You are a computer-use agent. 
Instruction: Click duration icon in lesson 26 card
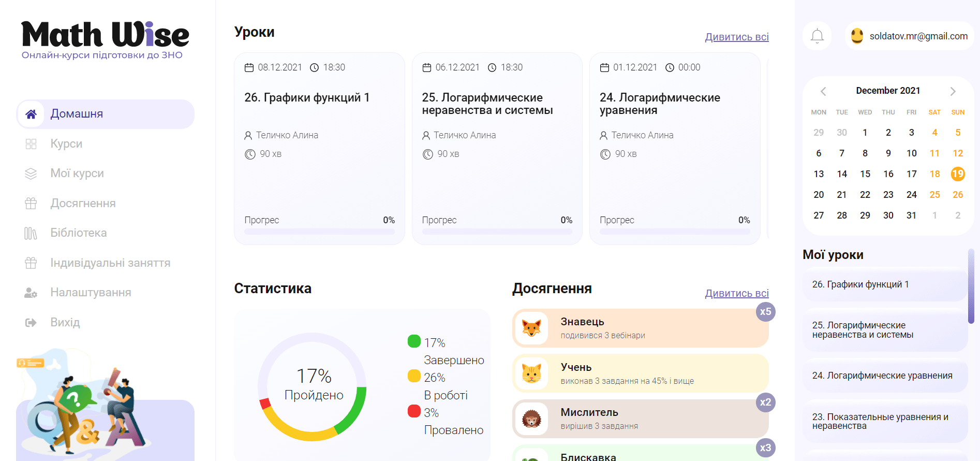[x=250, y=154]
